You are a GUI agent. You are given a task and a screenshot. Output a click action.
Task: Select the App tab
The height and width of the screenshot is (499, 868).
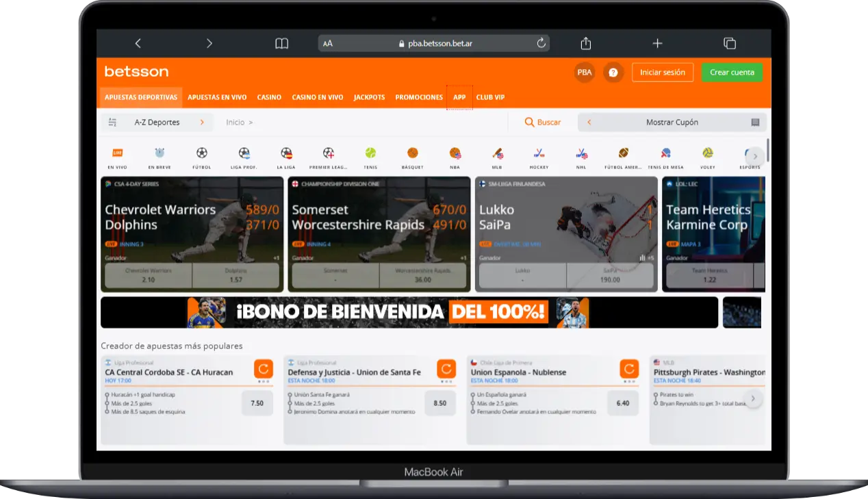(459, 97)
